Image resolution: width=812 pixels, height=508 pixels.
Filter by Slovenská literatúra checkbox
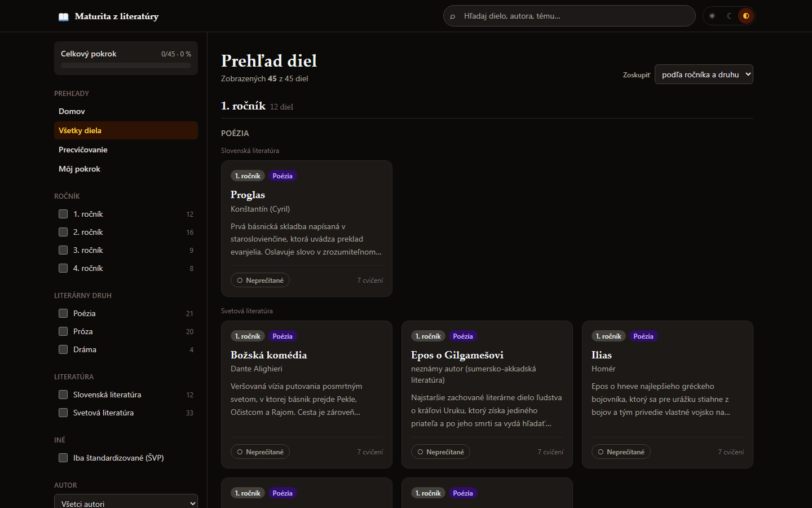pyautogui.click(x=63, y=395)
